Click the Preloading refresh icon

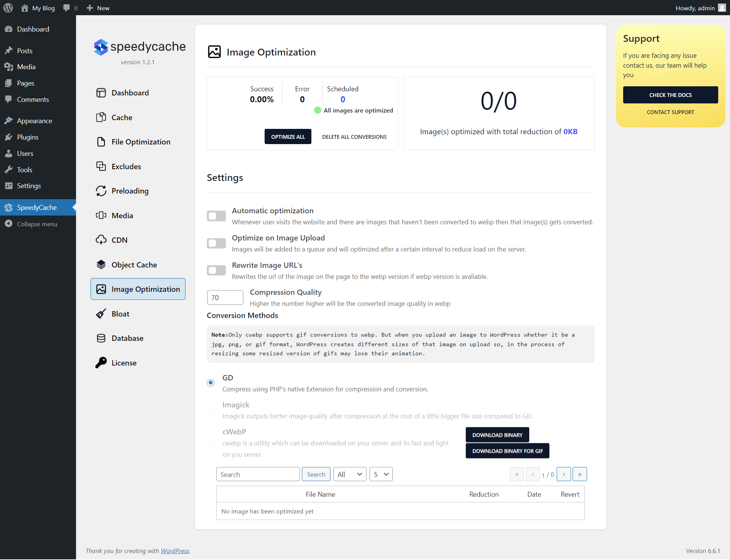(x=101, y=191)
